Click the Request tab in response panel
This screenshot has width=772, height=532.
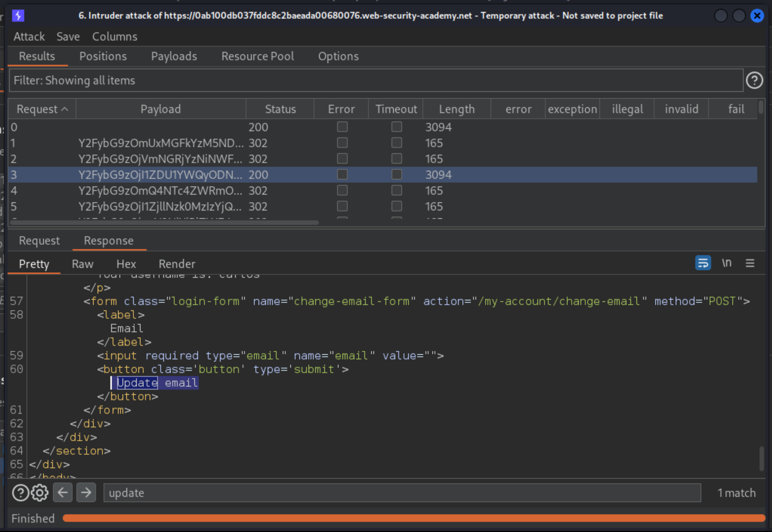click(x=39, y=240)
